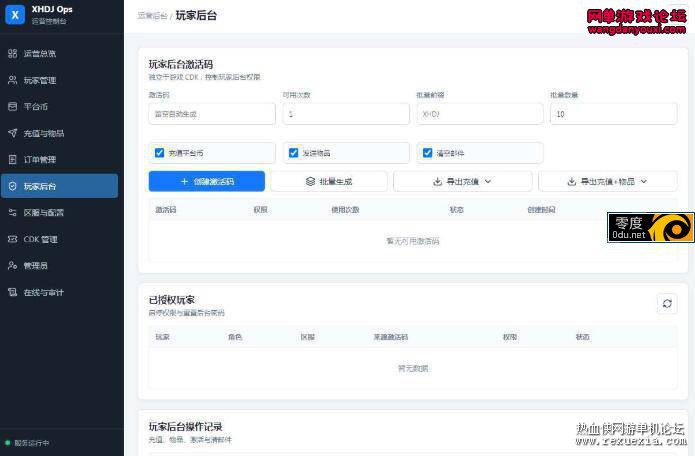This screenshot has height=456, width=695.
Task: Click the 角色 column header
Action: [235, 337]
